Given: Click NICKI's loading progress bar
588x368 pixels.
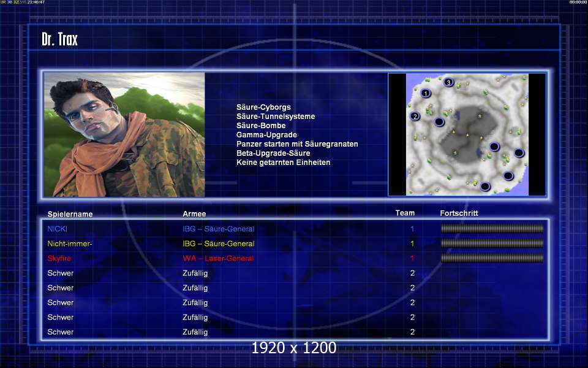Looking at the screenshot, I should [492, 228].
